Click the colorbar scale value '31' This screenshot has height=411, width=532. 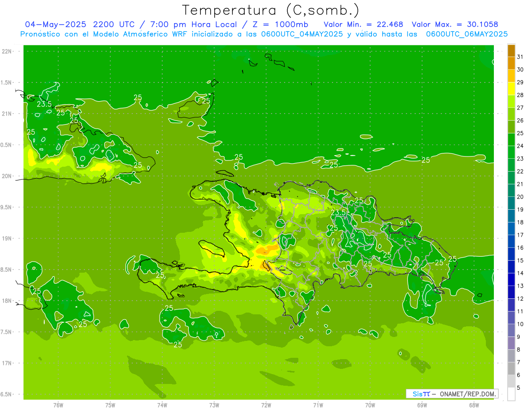tap(520, 57)
